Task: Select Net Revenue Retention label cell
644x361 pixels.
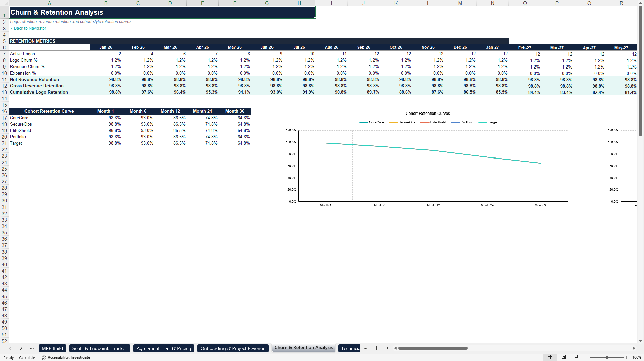Action: [49, 79]
